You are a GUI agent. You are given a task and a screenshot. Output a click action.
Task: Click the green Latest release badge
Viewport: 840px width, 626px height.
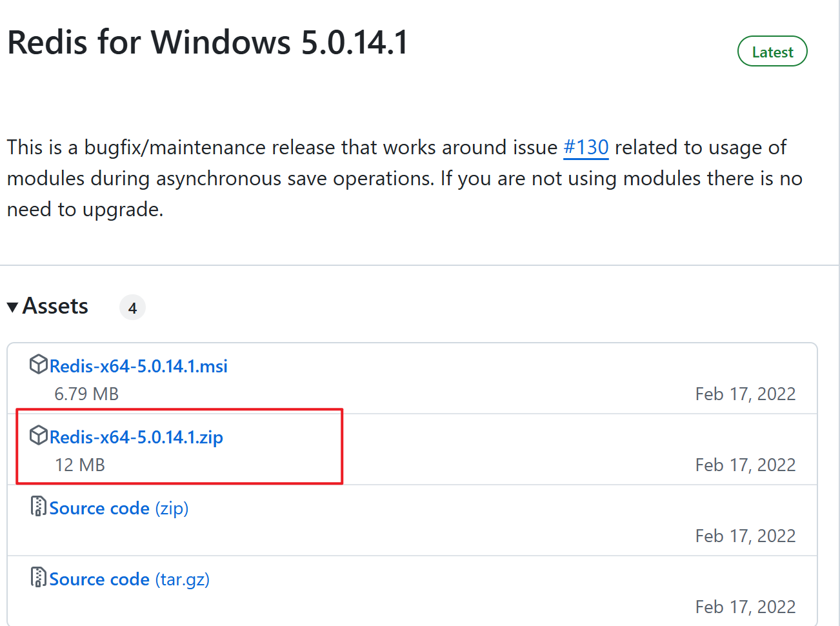click(772, 52)
